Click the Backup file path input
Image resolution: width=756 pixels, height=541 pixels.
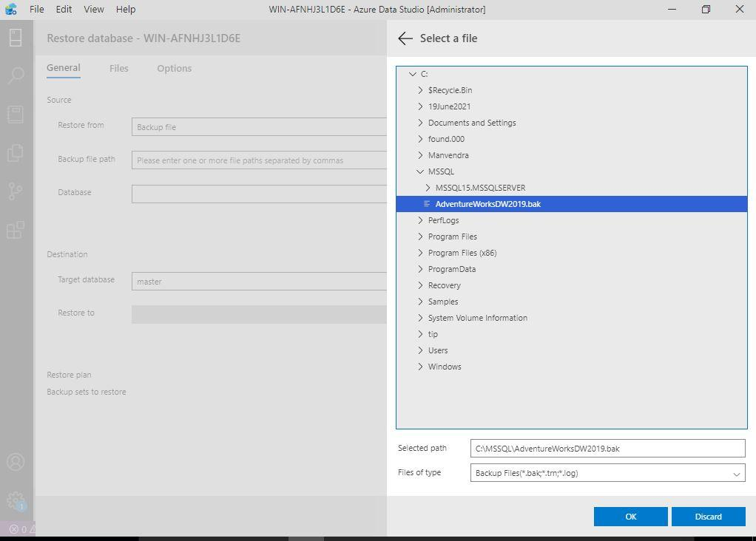point(259,160)
